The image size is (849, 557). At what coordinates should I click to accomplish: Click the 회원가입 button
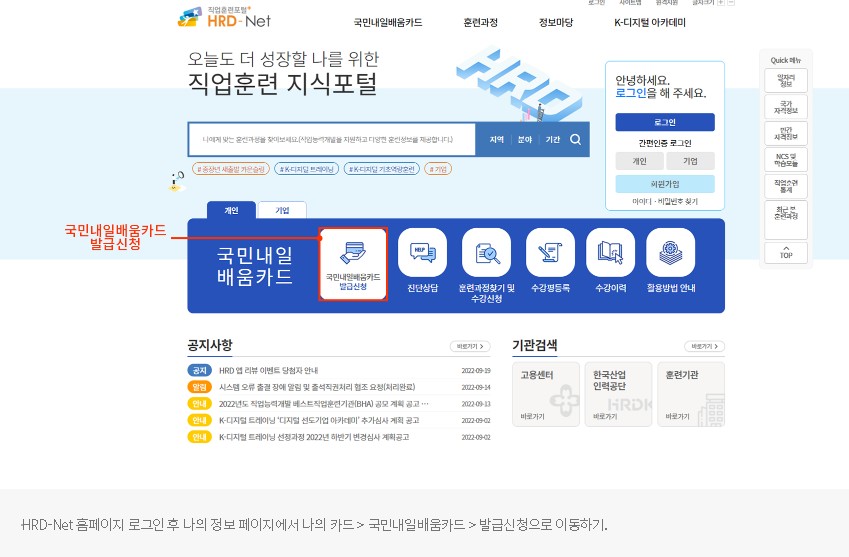(665, 184)
